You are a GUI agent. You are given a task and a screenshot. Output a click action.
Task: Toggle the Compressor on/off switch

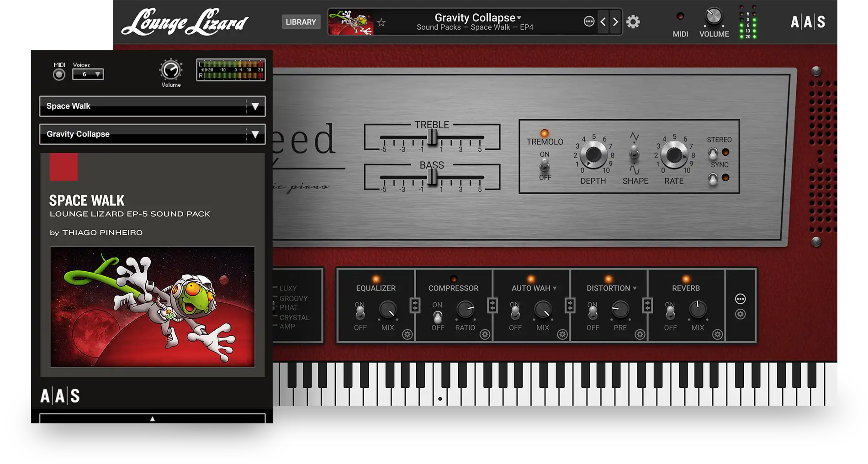point(438,316)
